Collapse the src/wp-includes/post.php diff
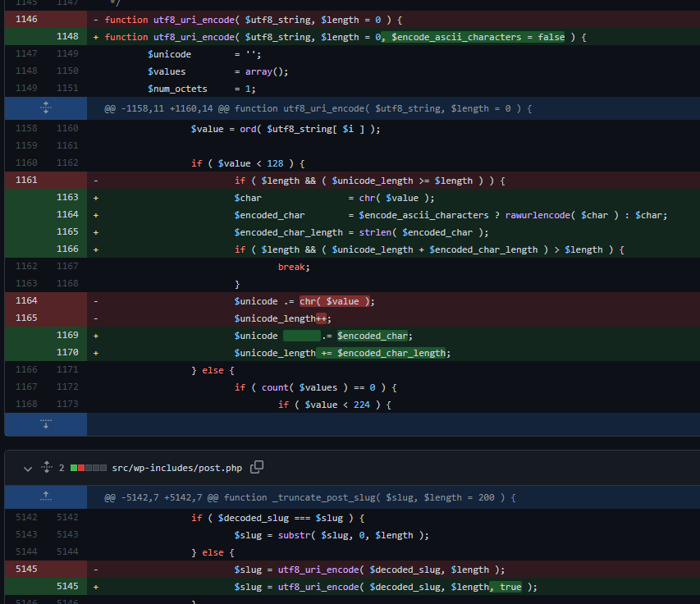Screen dimensions: 700x604 point(27,468)
